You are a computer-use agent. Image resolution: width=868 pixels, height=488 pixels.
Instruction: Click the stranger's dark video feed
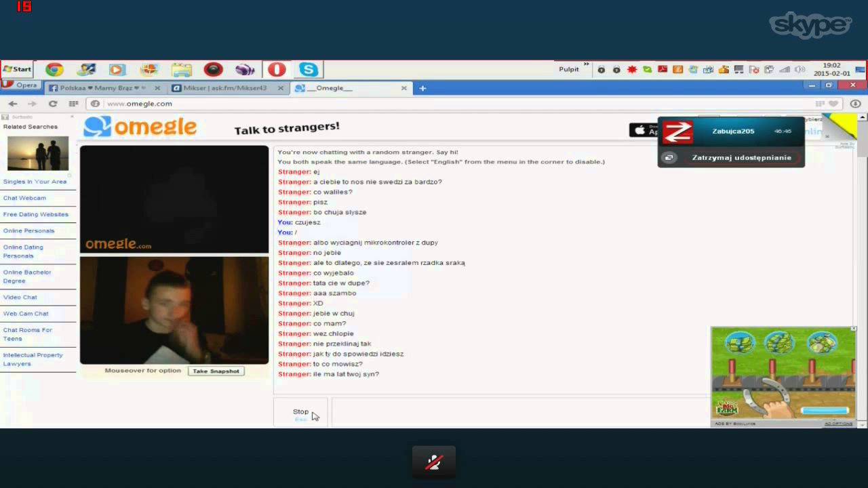point(174,199)
